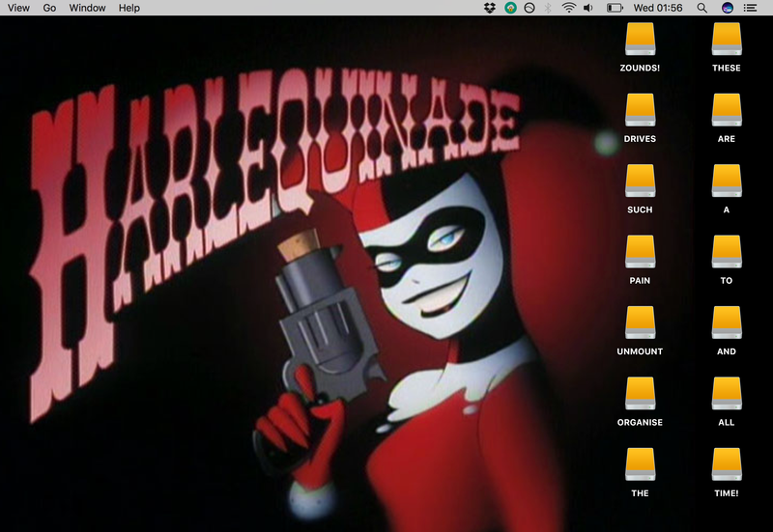Open Notification Center list icon
This screenshot has width=773, height=532.
coord(751,8)
